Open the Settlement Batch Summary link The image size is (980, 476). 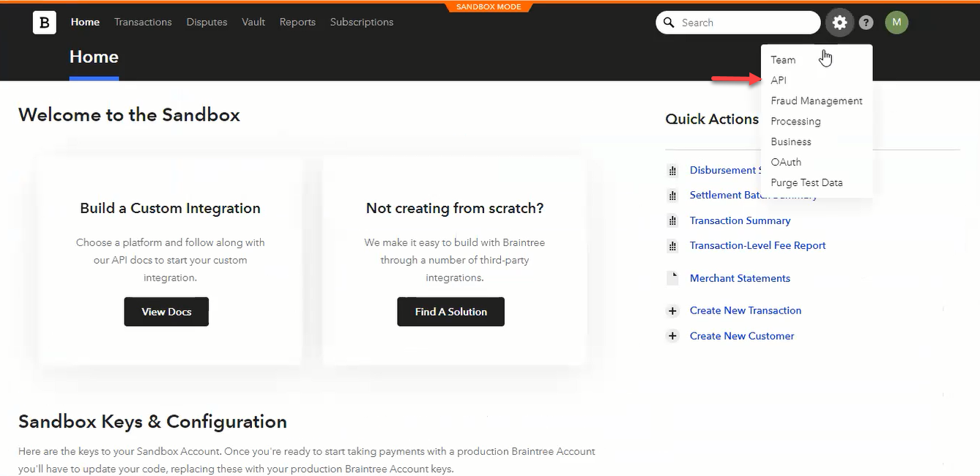[754, 196]
